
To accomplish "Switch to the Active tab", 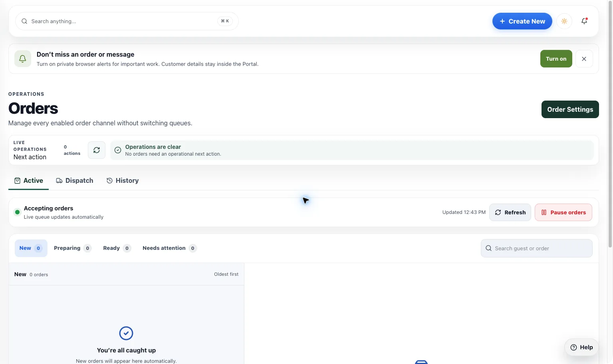I will point(29,181).
